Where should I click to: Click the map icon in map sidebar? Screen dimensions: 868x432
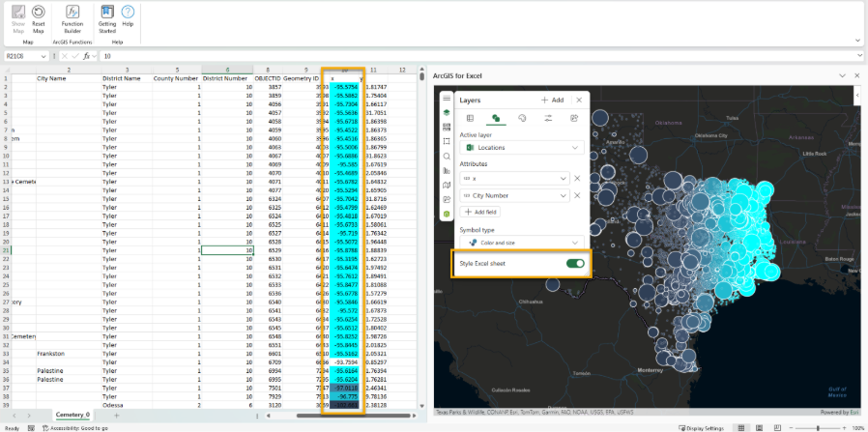pyautogui.click(x=447, y=185)
